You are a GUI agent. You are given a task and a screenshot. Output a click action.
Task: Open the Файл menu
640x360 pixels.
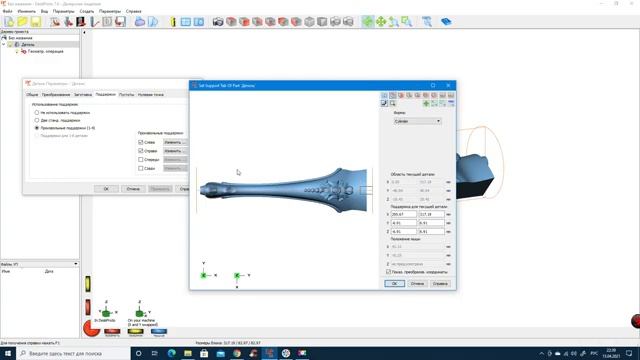(x=7, y=11)
